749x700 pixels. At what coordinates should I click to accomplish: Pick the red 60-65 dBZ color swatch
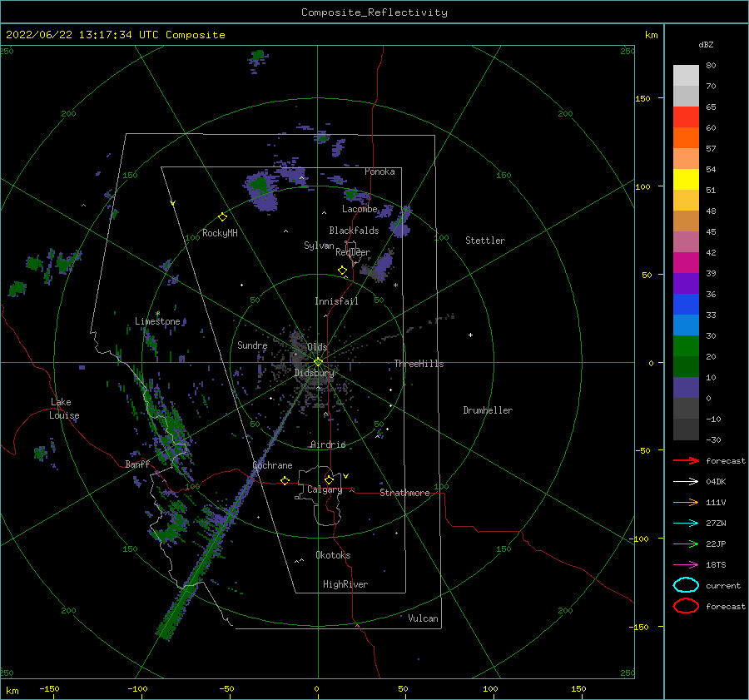[686, 117]
